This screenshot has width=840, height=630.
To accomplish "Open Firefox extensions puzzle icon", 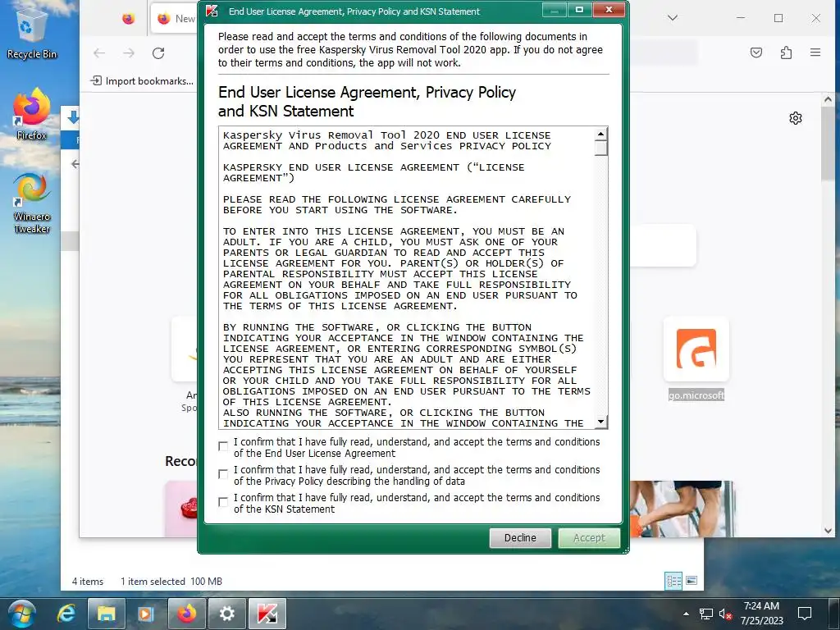I will pyautogui.click(x=786, y=52).
